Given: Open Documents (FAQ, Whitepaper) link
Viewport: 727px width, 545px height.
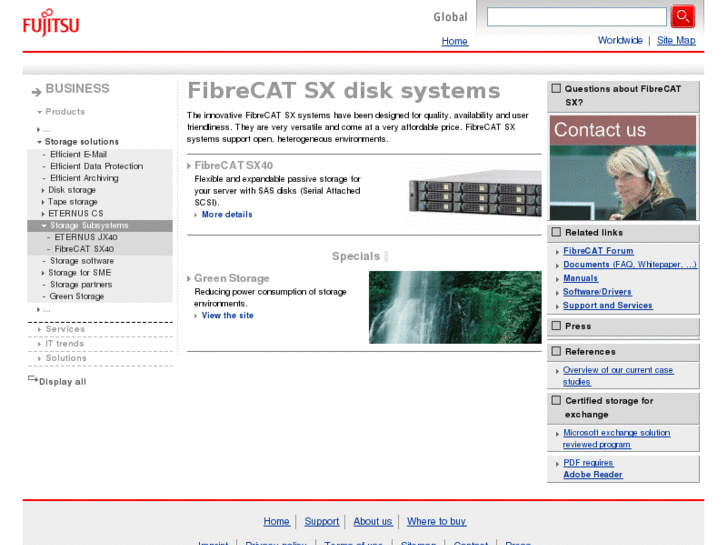Looking at the screenshot, I should click(x=630, y=264).
